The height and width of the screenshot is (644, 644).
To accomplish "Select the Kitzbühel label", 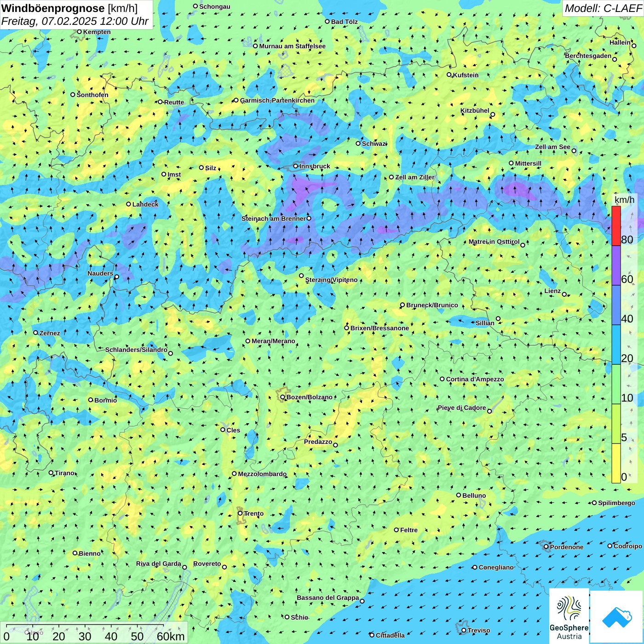I will [475, 110].
